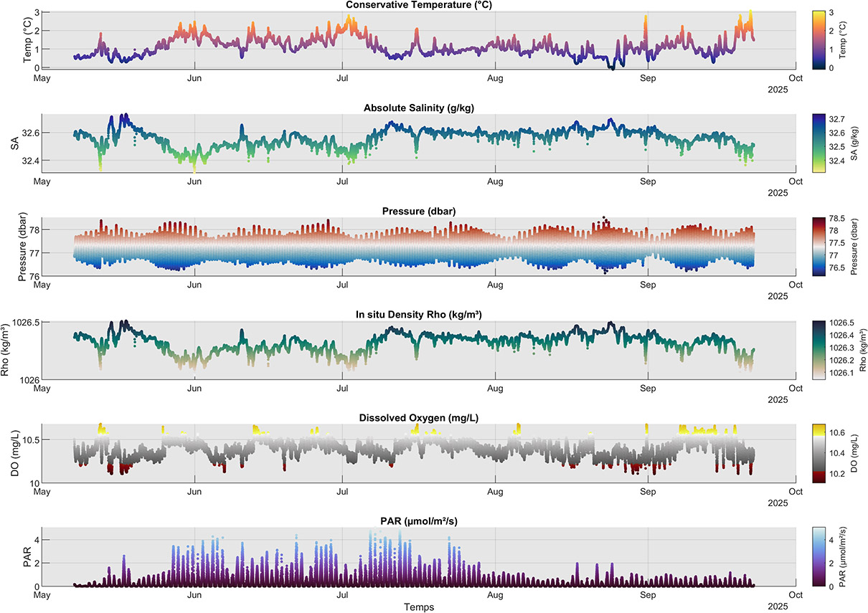Click the salinity green-blue colorbar
868x613 pixels.
817,143
